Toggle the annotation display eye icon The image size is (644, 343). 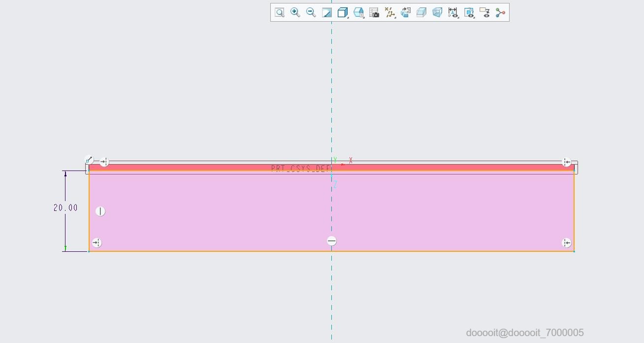484,13
